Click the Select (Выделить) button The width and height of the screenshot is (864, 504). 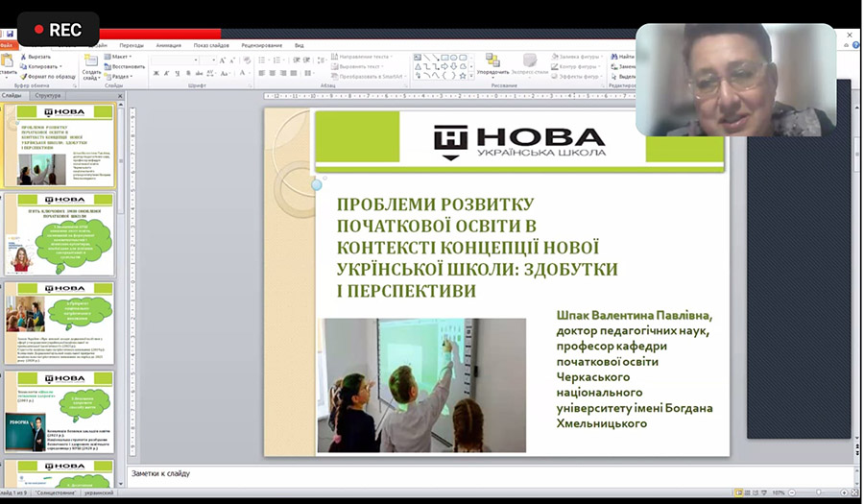(623, 76)
